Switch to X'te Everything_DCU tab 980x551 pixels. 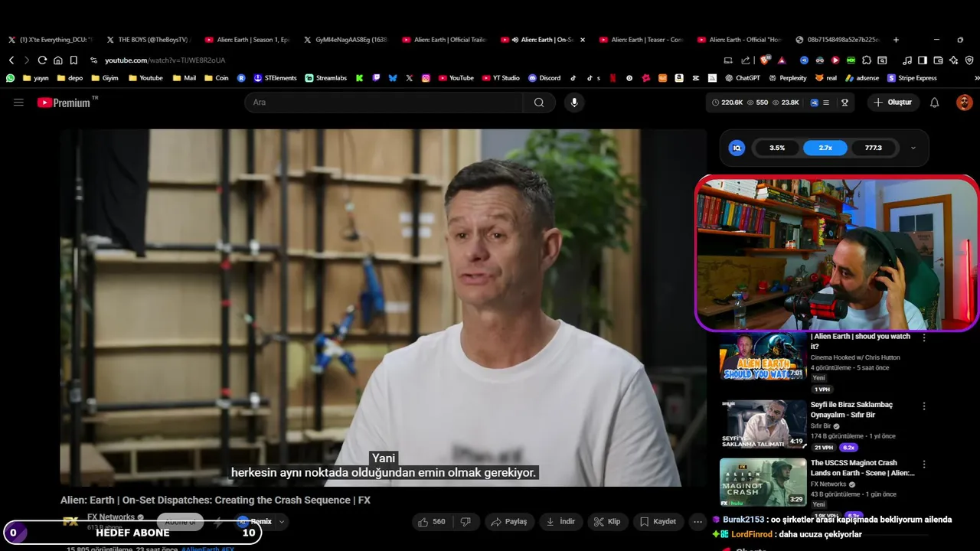pos(49,40)
